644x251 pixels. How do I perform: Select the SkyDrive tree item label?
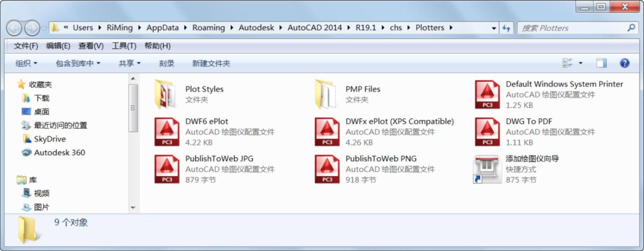(x=50, y=139)
